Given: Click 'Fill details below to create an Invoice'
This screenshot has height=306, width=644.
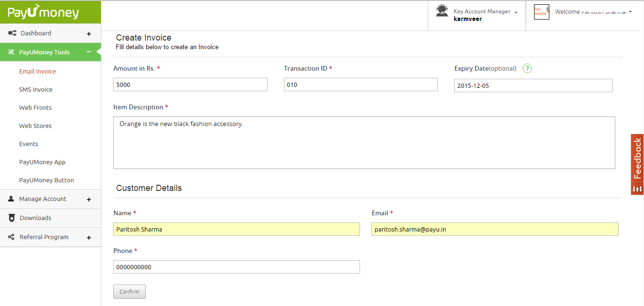Looking at the screenshot, I should pos(167,47).
